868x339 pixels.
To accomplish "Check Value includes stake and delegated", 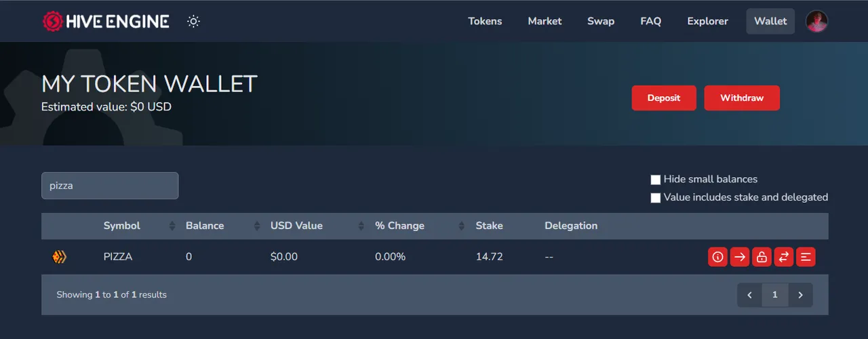I will coord(656,198).
